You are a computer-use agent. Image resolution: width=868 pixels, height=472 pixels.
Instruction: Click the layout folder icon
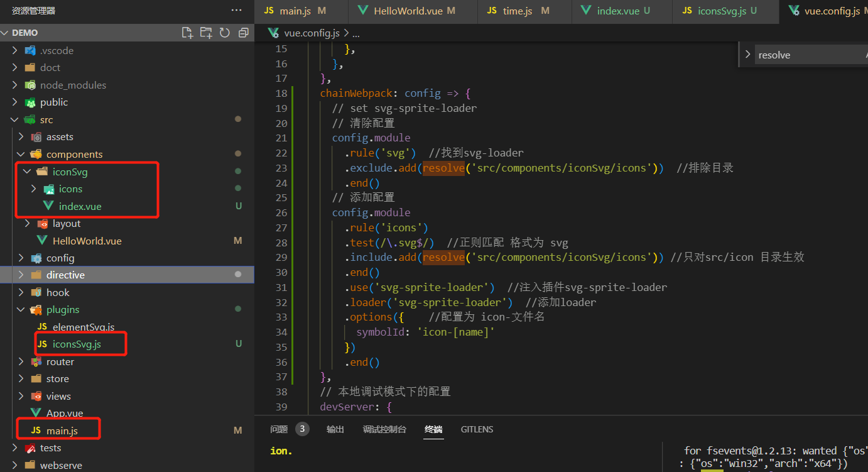[42, 223]
